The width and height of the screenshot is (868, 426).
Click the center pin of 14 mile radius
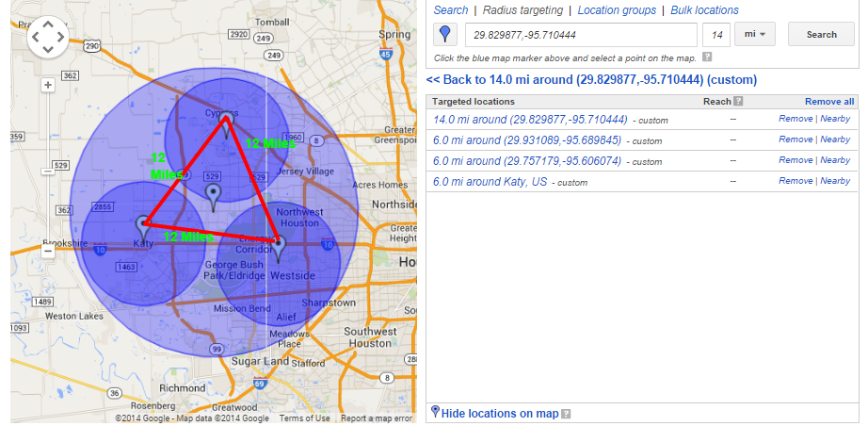(x=213, y=198)
